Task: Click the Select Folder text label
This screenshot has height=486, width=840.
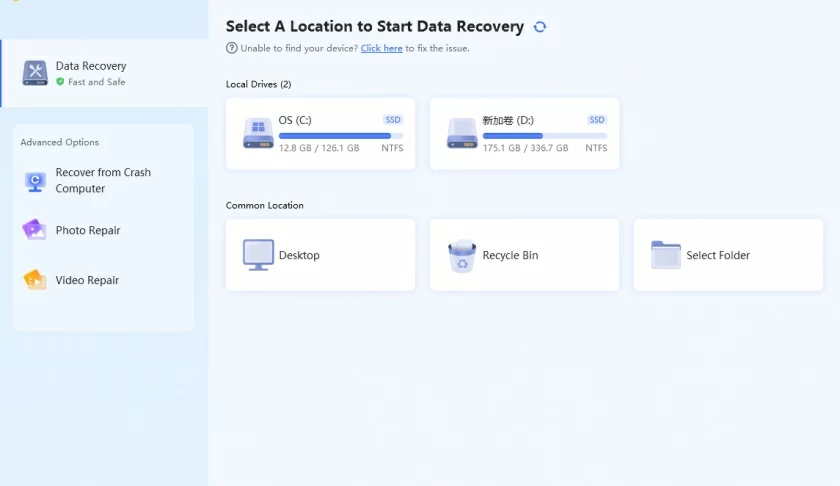Action: point(718,255)
